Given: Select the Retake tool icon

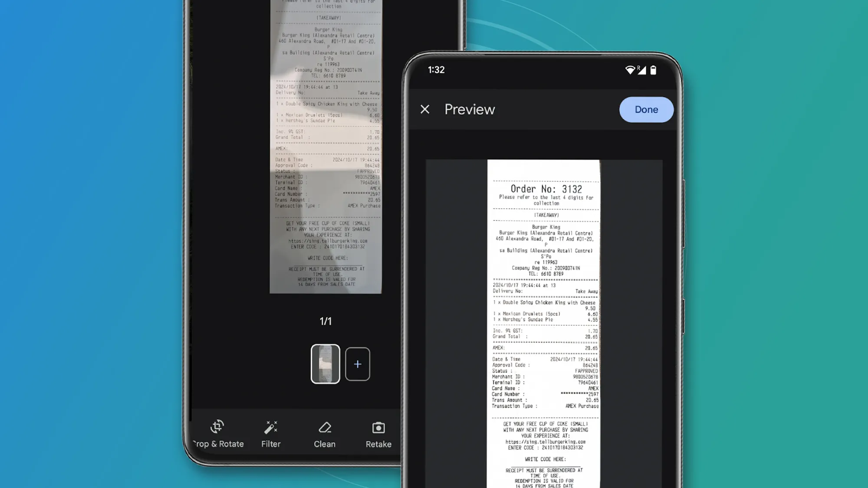Looking at the screenshot, I should 378,427.
